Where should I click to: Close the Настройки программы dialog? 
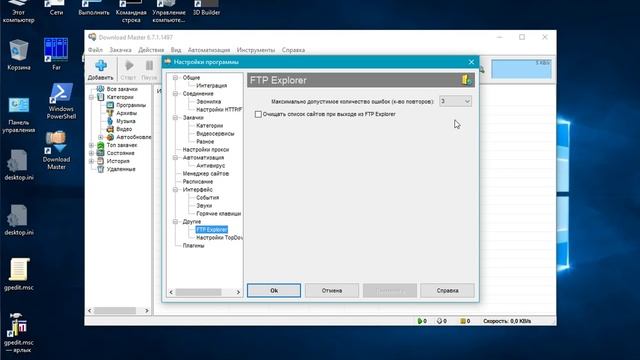click(x=471, y=62)
